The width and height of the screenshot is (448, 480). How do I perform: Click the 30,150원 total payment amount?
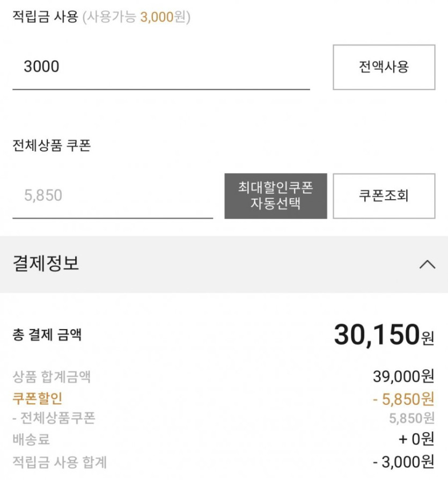pyautogui.click(x=383, y=335)
